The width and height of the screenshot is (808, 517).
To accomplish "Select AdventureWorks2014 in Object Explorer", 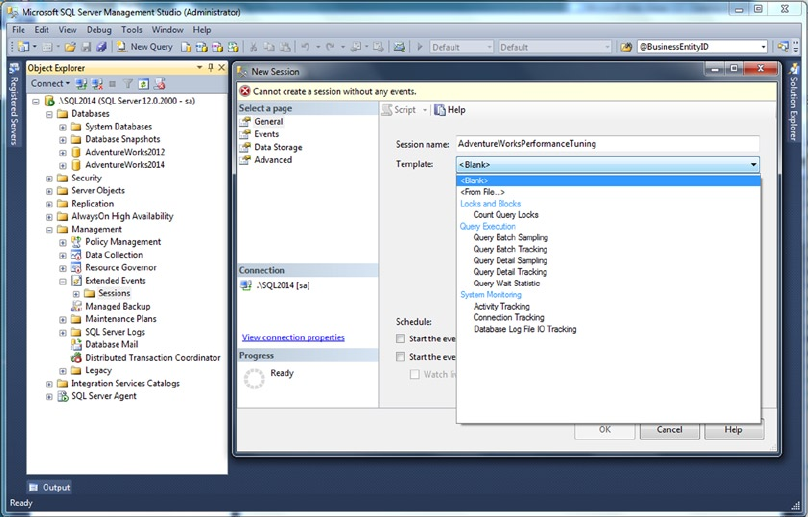I will [x=125, y=165].
